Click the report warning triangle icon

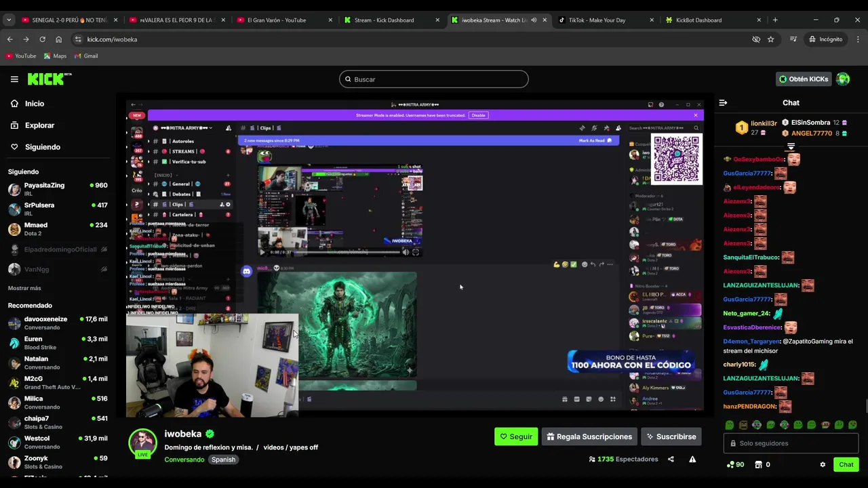pyautogui.click(x=692, y=460)
